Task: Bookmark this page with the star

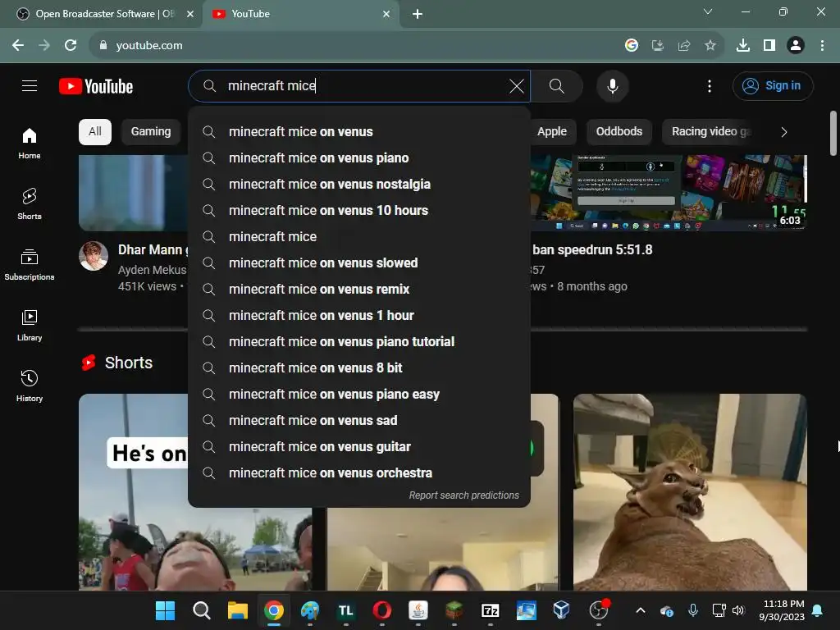Action: (710, 46)
